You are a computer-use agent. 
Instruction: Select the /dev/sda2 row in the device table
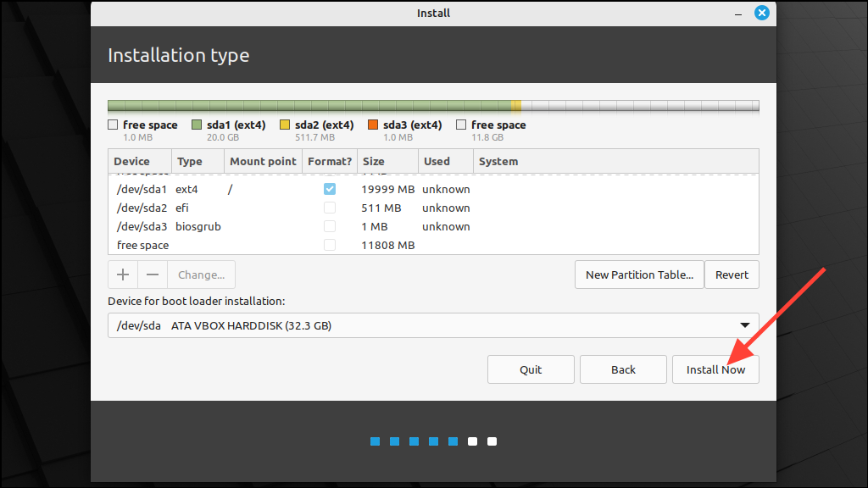pos(212,208)
